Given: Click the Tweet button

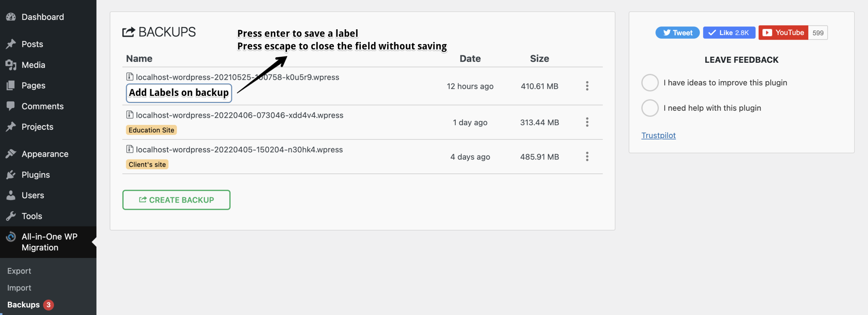Looking at the screenshot, I should 677,33.
